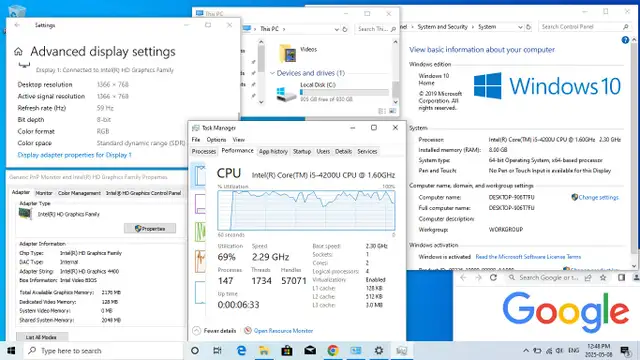
Task: Open Task Manager File menu
Action: pyautogui.click(x=196, y=140)
